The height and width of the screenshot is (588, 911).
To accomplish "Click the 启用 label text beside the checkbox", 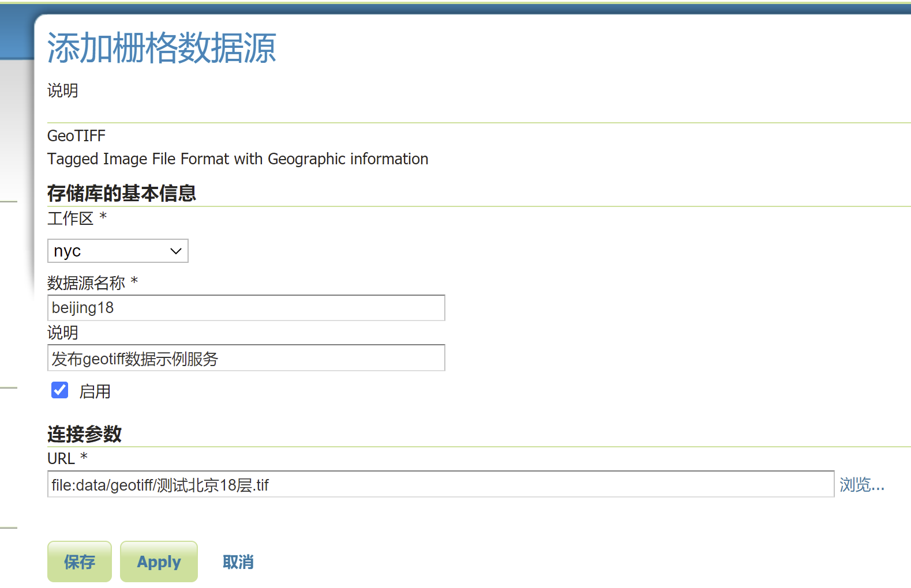I will (95, 391).
